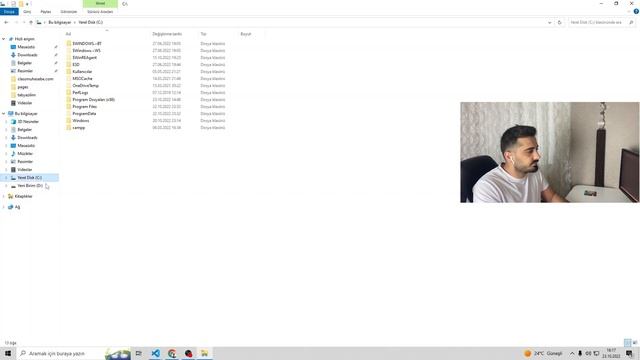Open the Windows Start menu
The height and width of the screenshot is (360, 640).
(x=8, y=353)
